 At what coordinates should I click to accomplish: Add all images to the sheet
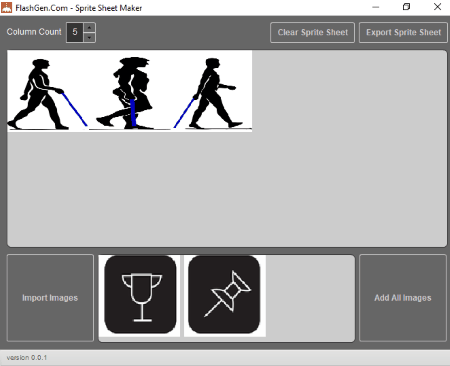(x=403, y=298)
